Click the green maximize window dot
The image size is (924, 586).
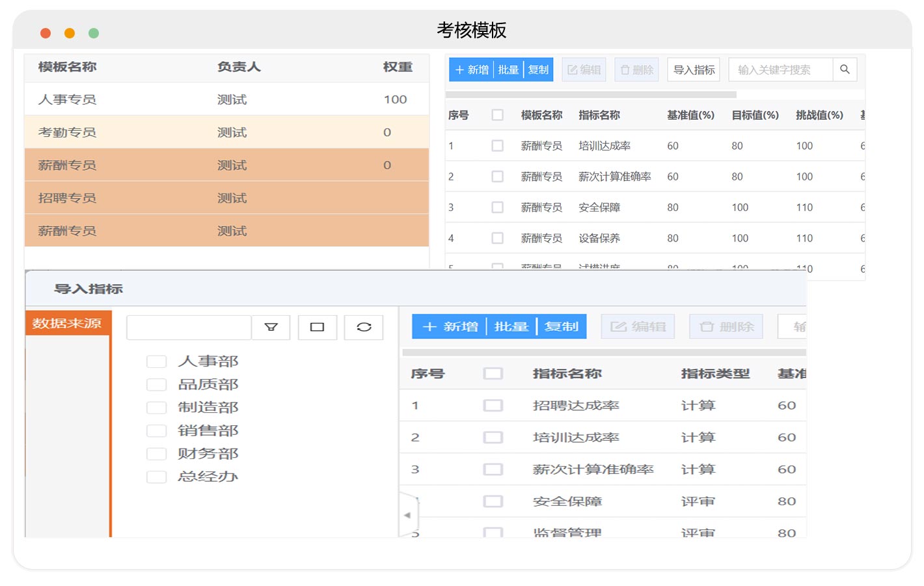pos(94,33)
